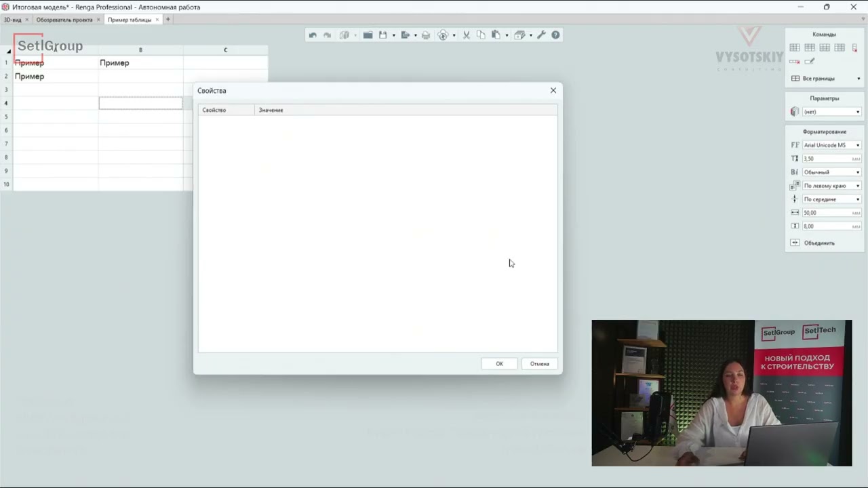This screenshot has height=488, width=868.
Task: Close the Обозреватель проекта tab with its x
Action: click(x=98, y=20)
